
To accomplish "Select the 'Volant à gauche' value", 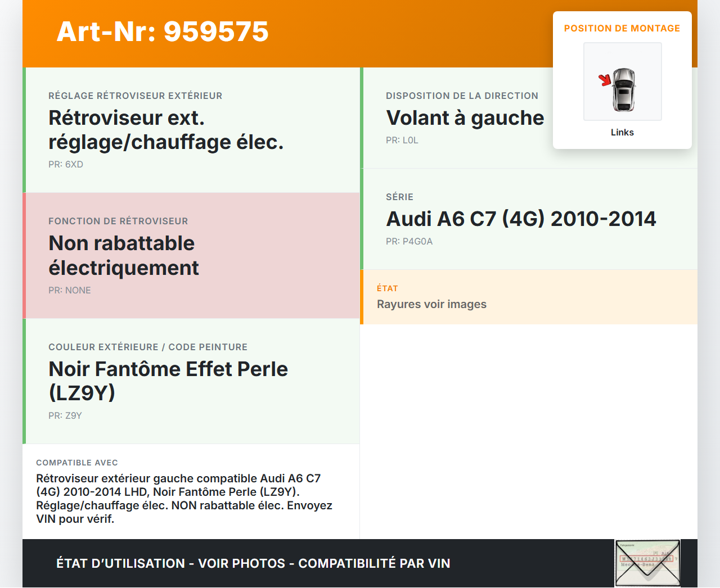I will pyautogui.click(x=465, y=118).
